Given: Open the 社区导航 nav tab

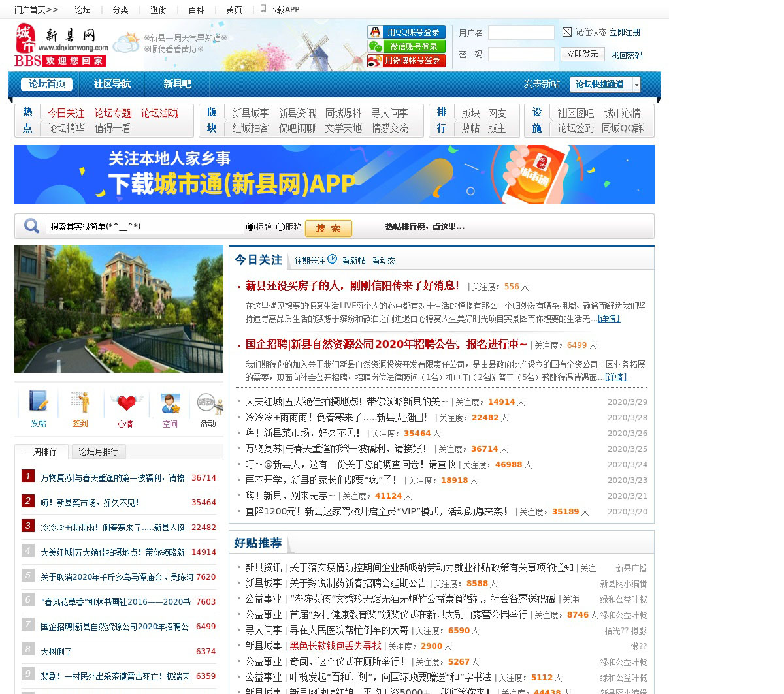Looking at the screenshot, I should 112,84.
